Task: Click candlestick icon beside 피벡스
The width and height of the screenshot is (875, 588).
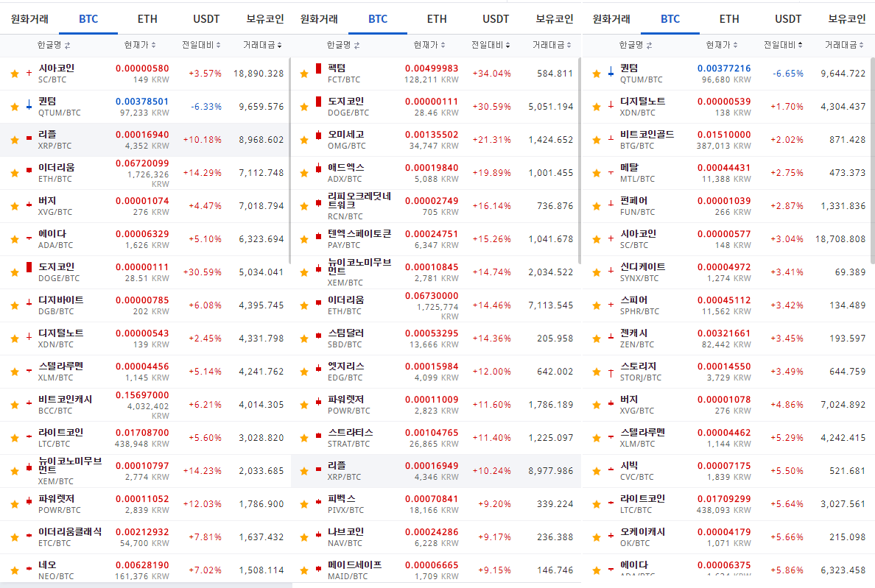Action: click(x=319, y=502)
